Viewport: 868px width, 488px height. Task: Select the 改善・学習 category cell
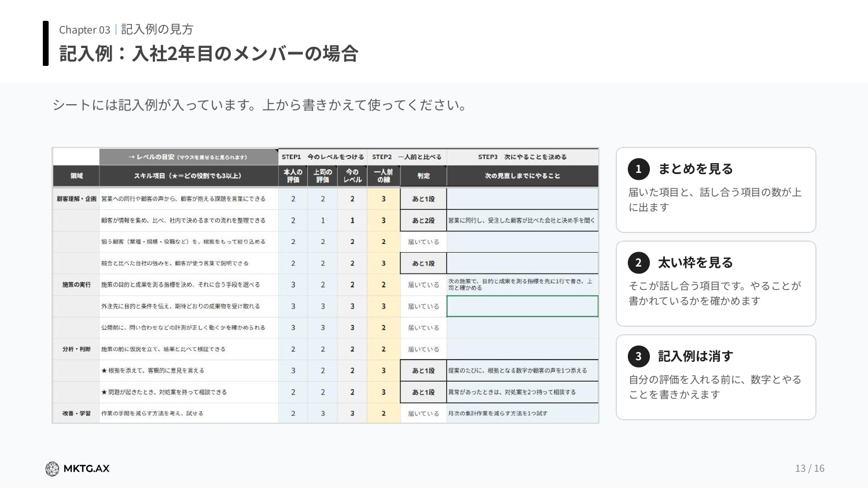pyautogui.click(x=76, y=413)
